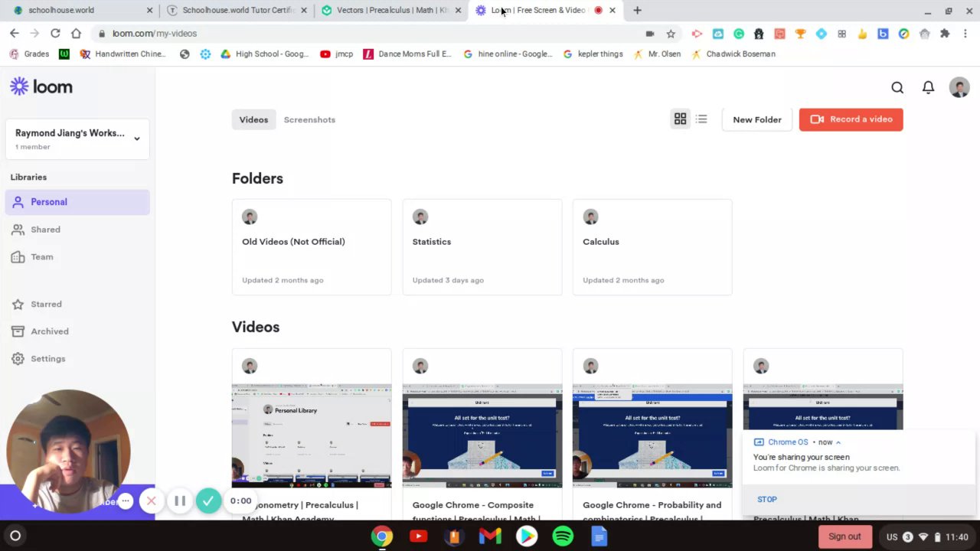Open the search icon in Loom header
The width and height of the screenshot is (980, 551).
click(x=897, y=87)
